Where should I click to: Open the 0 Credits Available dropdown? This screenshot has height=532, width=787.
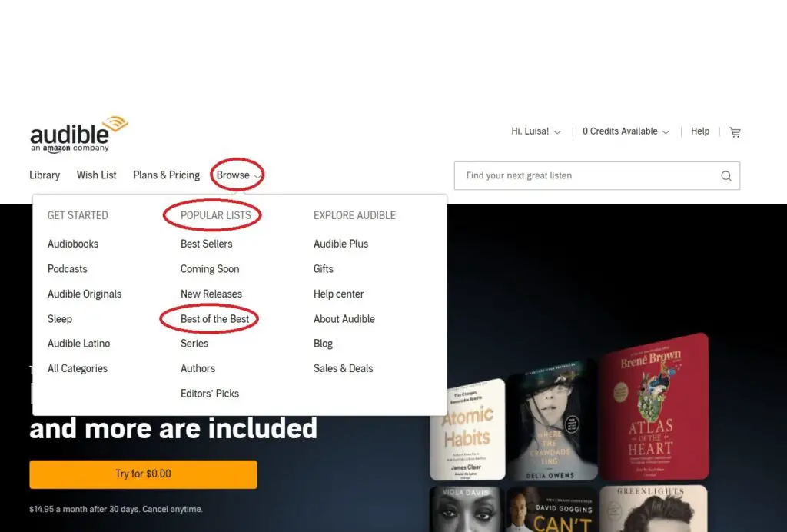tap(626, 131)
